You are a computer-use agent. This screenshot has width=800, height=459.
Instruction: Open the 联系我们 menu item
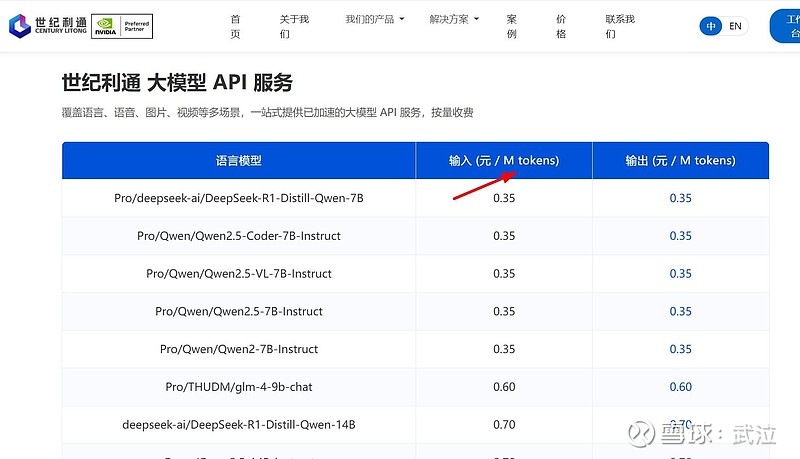click(x=620, y=27)
